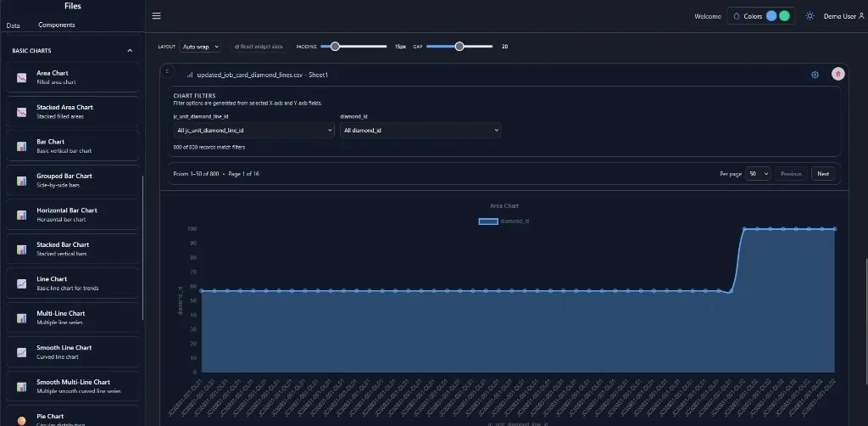
Task: Click the Gap slider handle
Action: [459, 47]
